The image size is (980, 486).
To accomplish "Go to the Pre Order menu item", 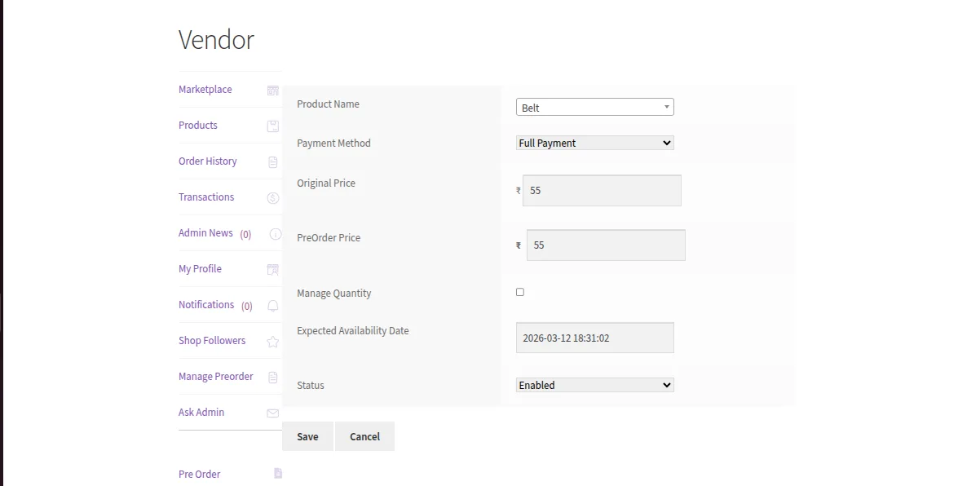I will (200, 475).
